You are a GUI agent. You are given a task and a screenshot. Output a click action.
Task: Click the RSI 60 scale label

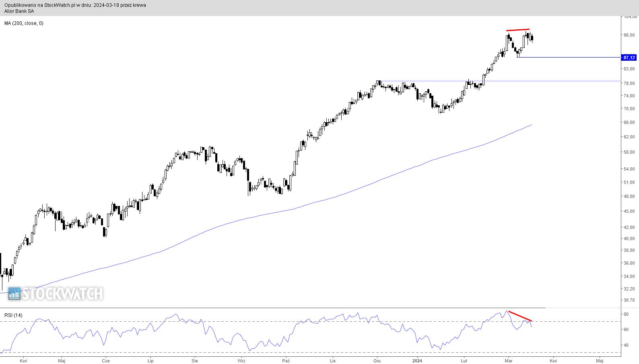pos(626,329)
